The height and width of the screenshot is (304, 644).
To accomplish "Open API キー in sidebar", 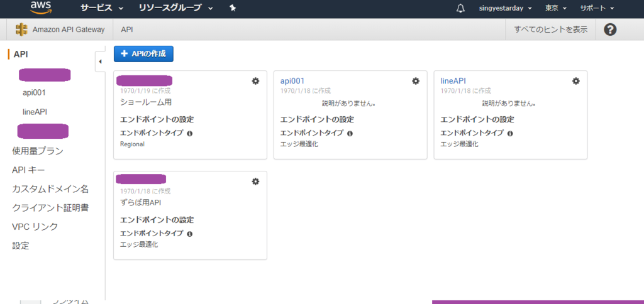I will coord(28,170).
